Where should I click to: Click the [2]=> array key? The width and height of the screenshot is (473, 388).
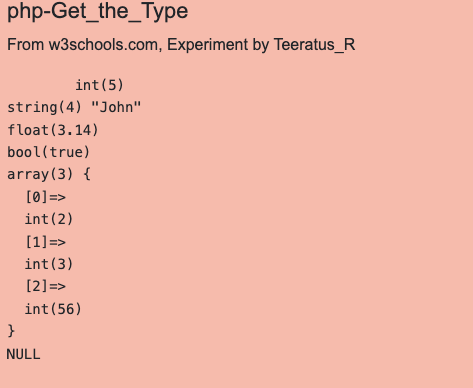click(x=45, y=286)
